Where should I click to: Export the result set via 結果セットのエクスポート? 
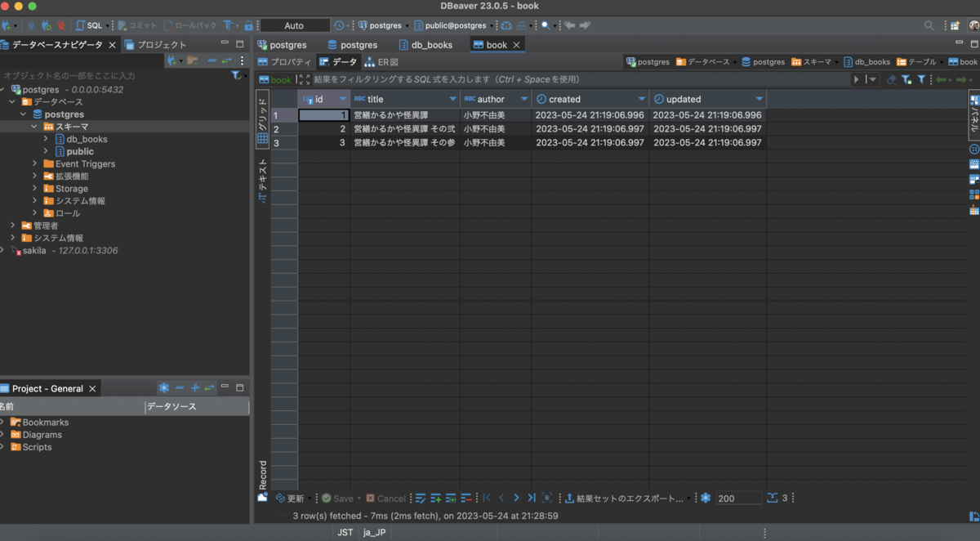[x=624, y=498]
